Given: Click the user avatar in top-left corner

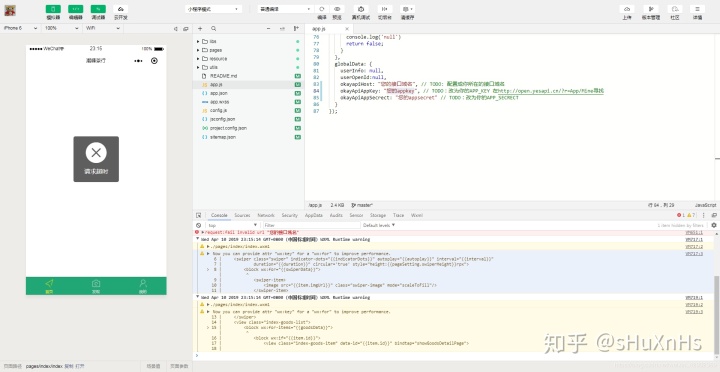Looking at the screenshot, I should [10, 11].
